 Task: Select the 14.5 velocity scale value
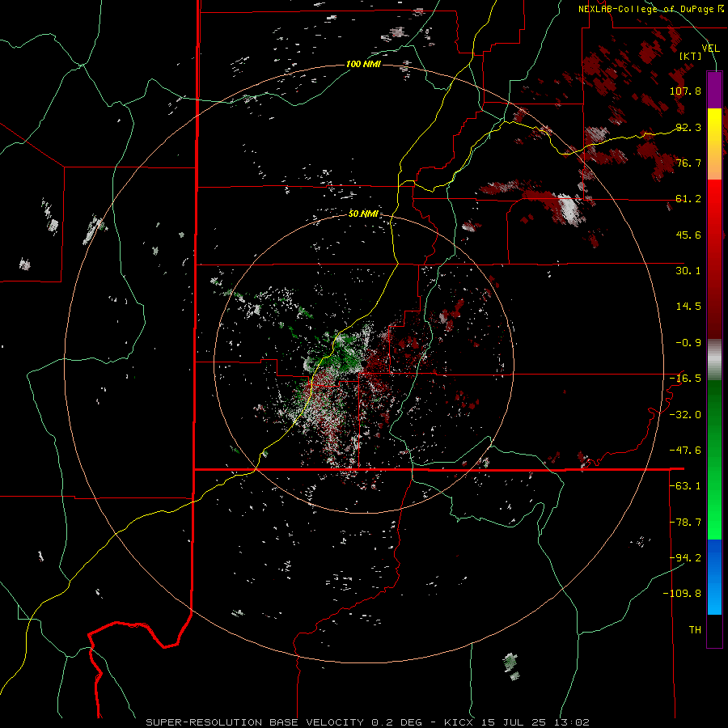click(688, 307)
